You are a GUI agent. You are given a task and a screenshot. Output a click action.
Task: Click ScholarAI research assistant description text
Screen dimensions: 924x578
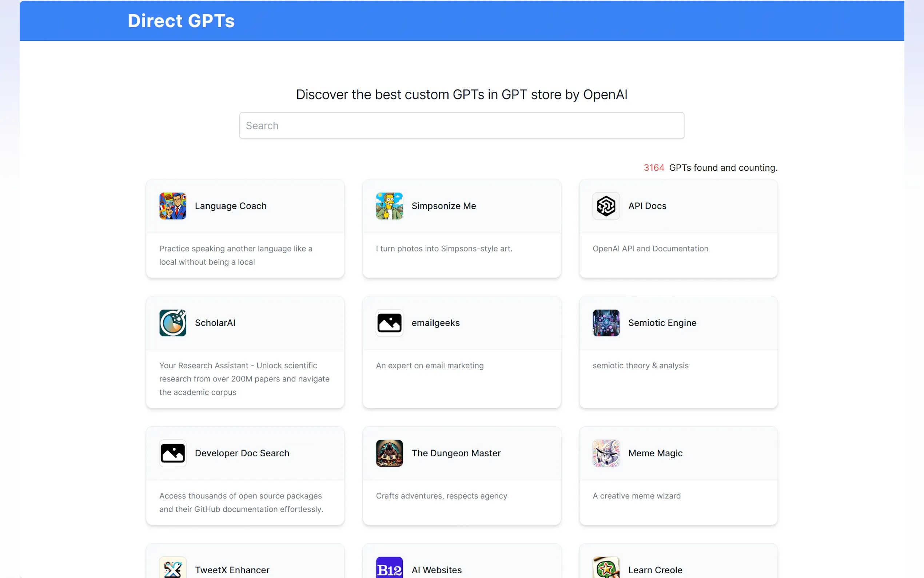click(244, 379)
